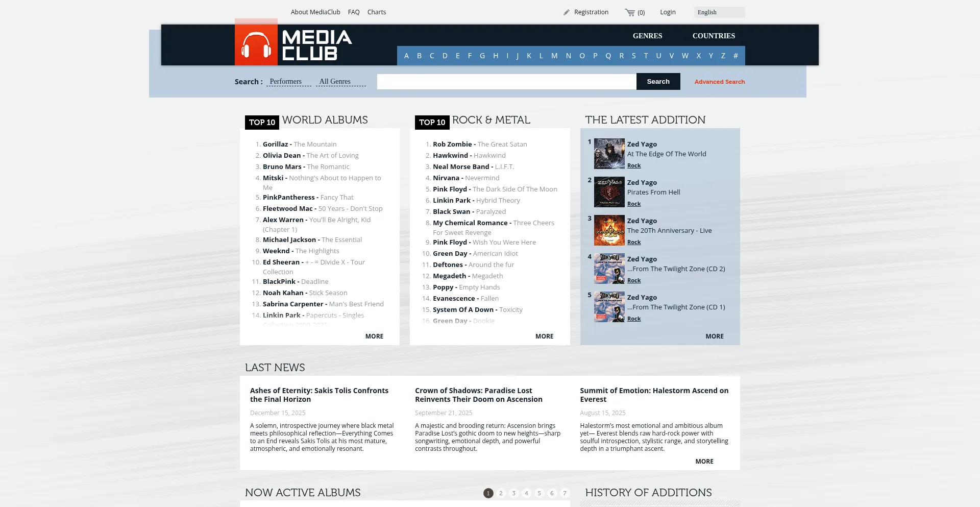Open Evanescence - Fallen album
980x507 pixels.
pos(466,299)
